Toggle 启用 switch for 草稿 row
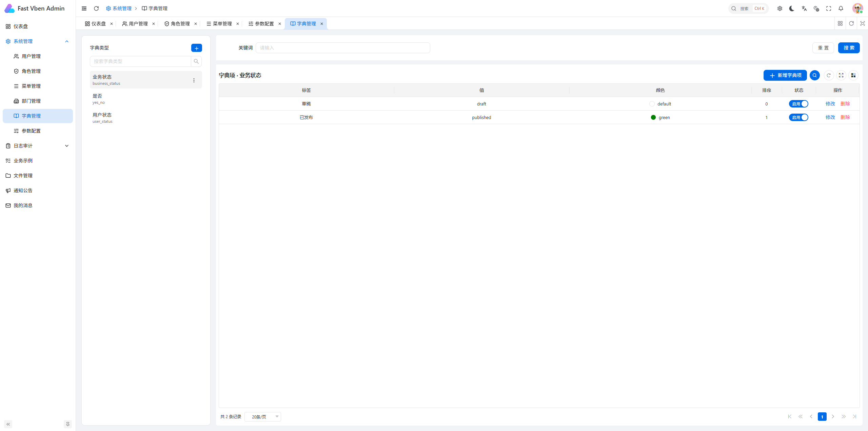868x431 pixels. pos(798,104)
